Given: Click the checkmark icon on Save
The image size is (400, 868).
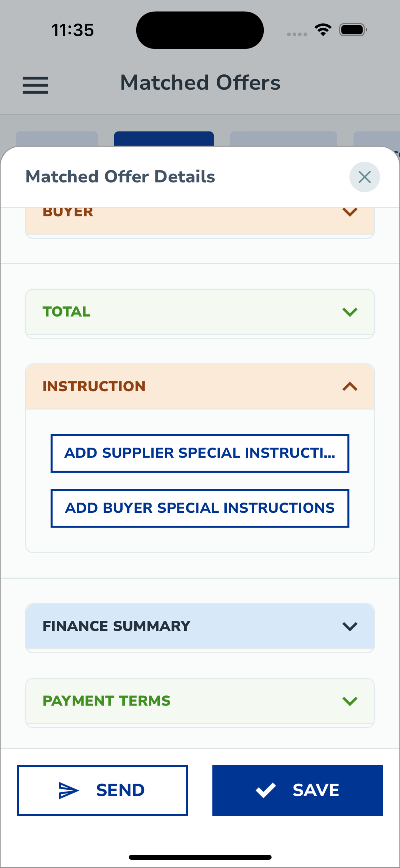Looking at the screenshot, I should tap(265, 790).
